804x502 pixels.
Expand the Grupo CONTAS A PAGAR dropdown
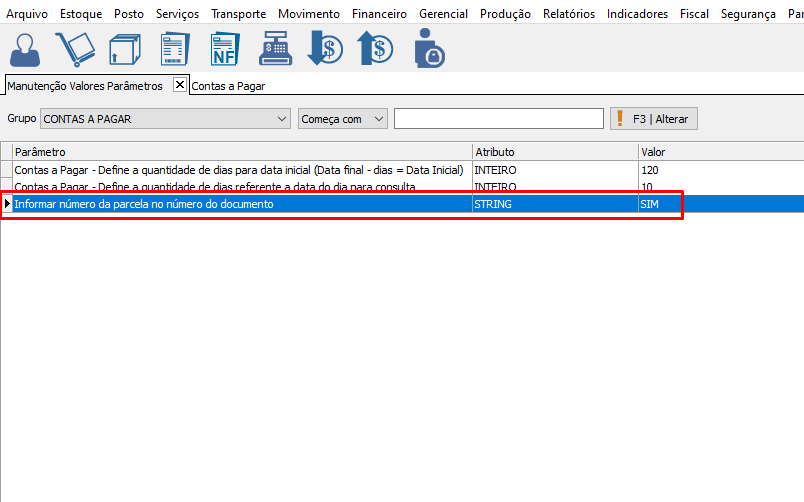(280, 119)
